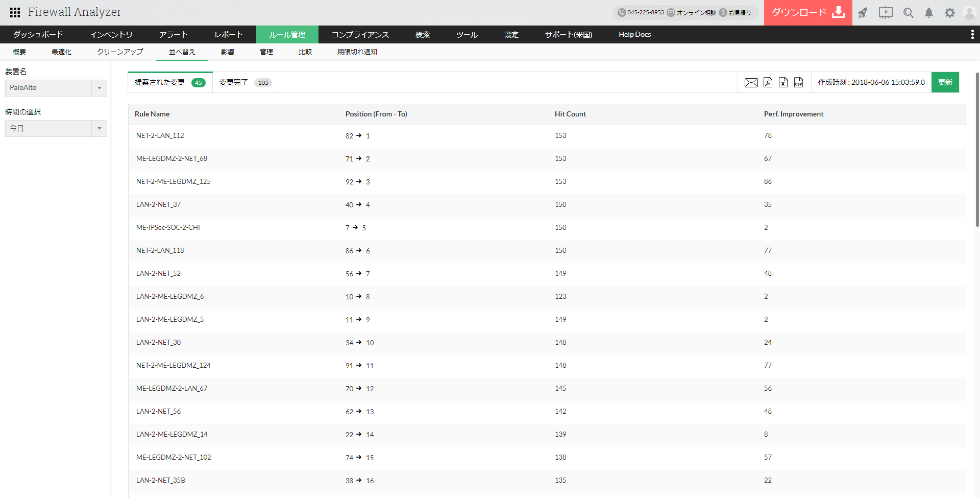
Task: Select rule ME-LEGDMZ-2-NET_68
Action: [171, 158]
